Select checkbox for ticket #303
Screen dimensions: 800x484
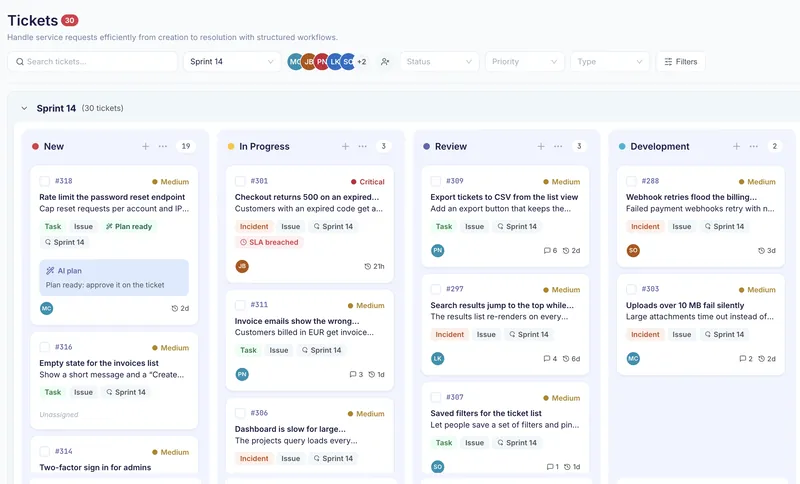pos(631,289)
